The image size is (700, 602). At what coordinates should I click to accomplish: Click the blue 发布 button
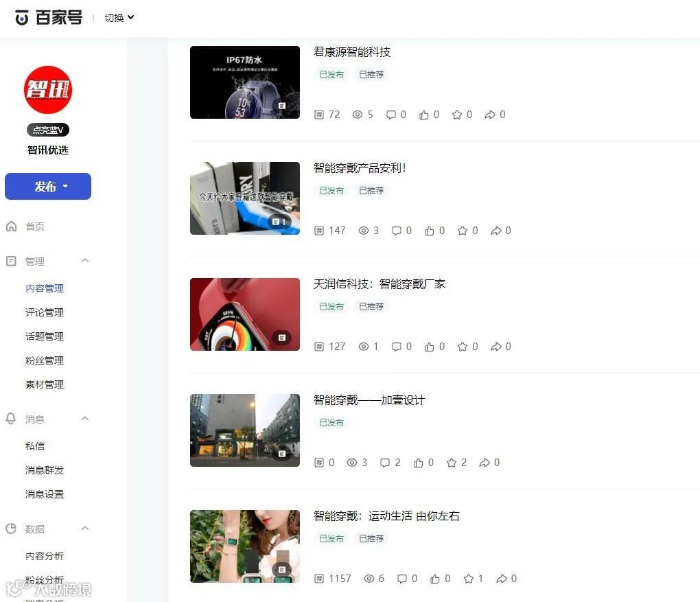(x=48, y=186)
